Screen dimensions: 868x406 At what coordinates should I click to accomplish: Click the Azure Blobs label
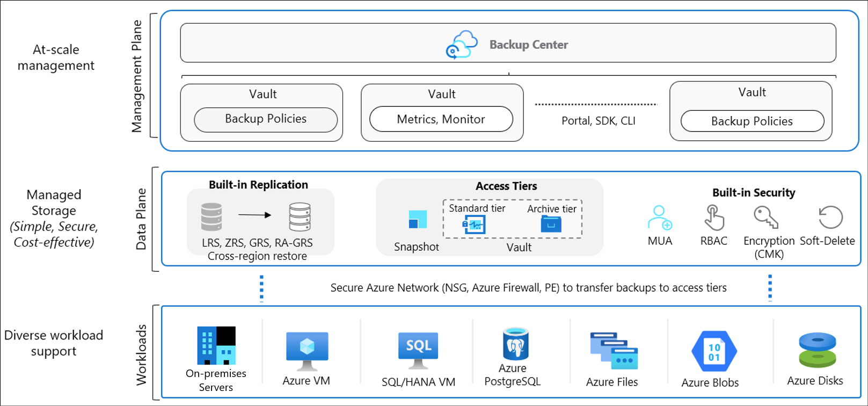click(x=710, y=382)
